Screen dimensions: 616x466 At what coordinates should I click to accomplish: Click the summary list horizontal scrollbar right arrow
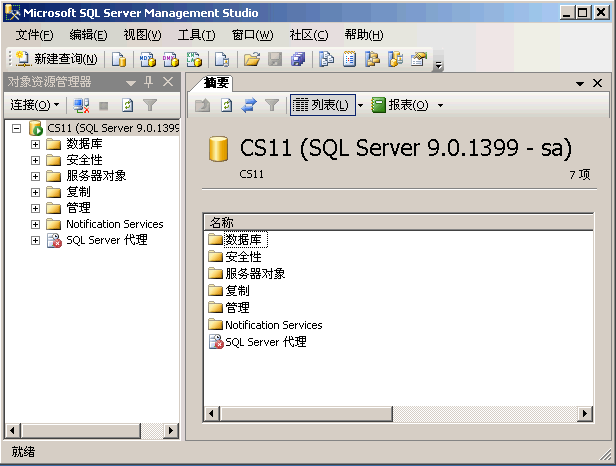(585, 413)
